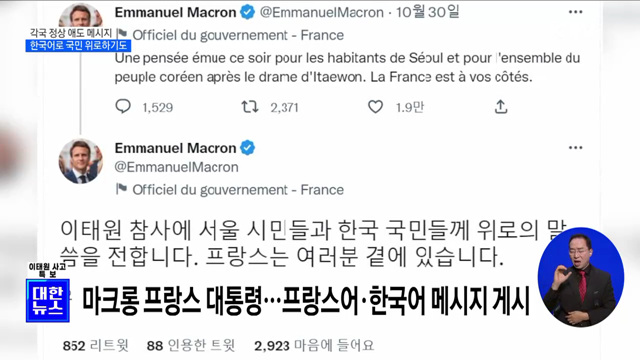
Task: Click the retweet arrows icon
Action: coord(249,107)
